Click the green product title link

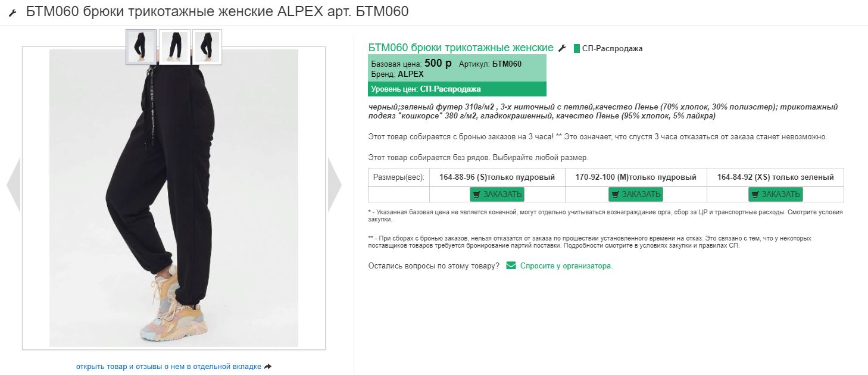click(461, 48)
